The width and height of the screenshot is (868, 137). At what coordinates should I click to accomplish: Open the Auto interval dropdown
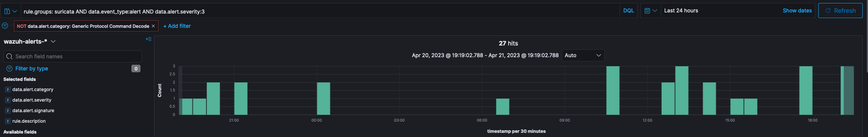[x=583, y=55]
